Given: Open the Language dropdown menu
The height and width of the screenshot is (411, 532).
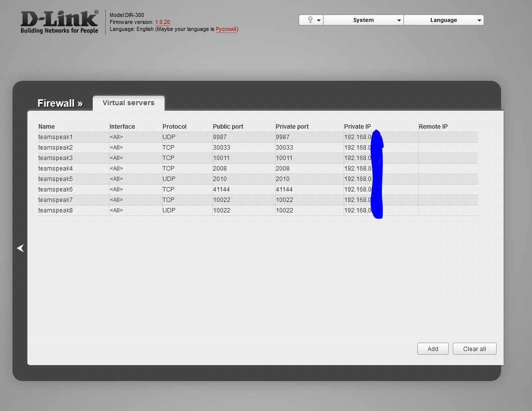Looking at the screenshot, I should [443, 20].
